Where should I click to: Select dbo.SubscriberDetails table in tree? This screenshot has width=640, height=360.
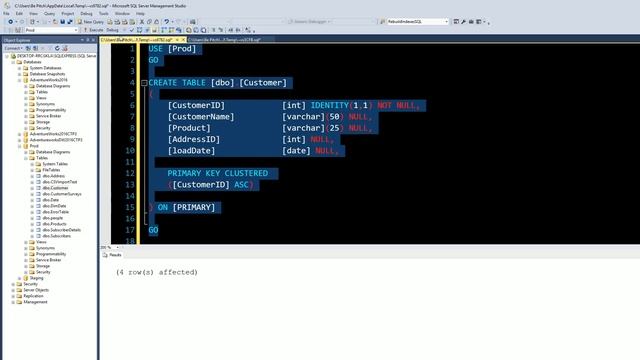click(62, 230)
